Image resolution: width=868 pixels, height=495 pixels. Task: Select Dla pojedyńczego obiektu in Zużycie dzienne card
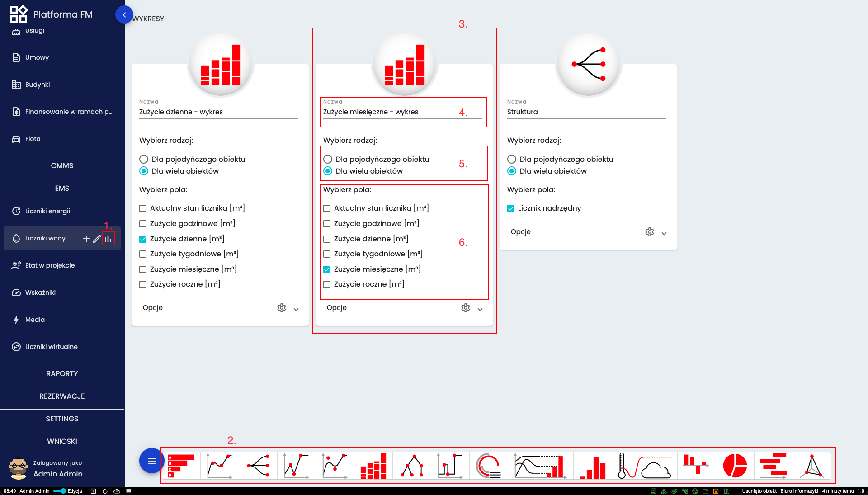pyautogui.click(x=144, y=159)
